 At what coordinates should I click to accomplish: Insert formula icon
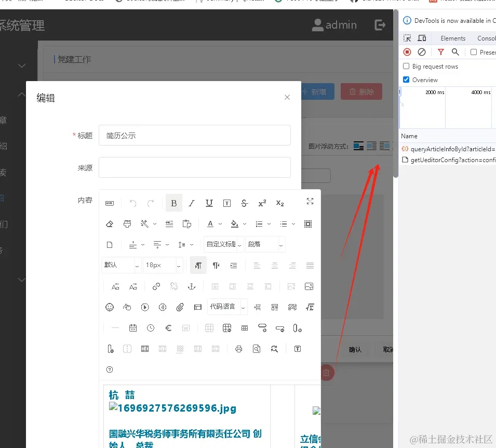[x=310, y=307]
